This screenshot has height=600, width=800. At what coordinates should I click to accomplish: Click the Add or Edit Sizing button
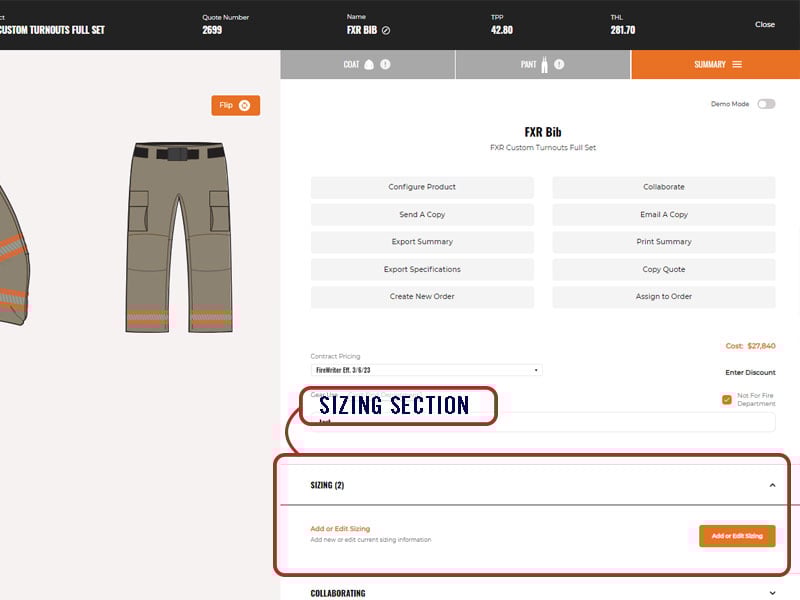(x=737, y=536)
